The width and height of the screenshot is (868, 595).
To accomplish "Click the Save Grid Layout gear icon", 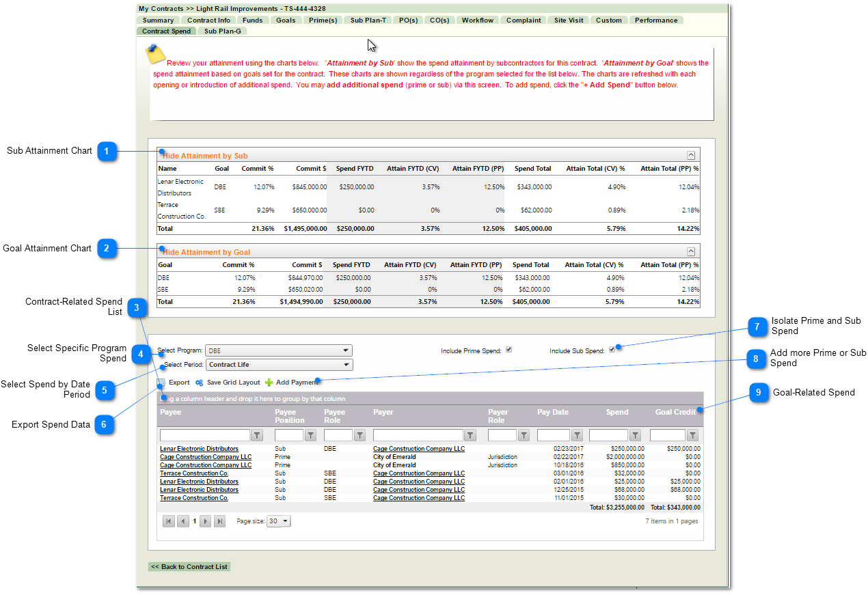I will [200, 383].
